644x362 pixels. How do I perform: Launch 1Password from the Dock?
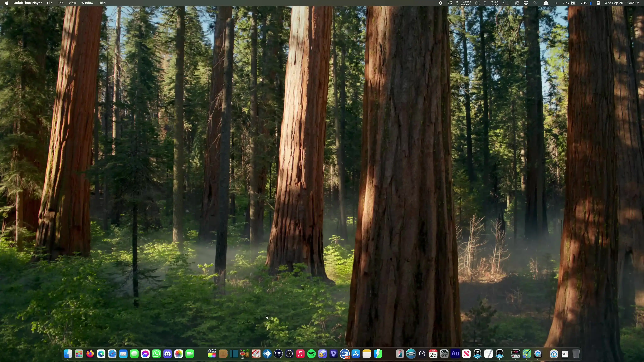pos(554,354)
